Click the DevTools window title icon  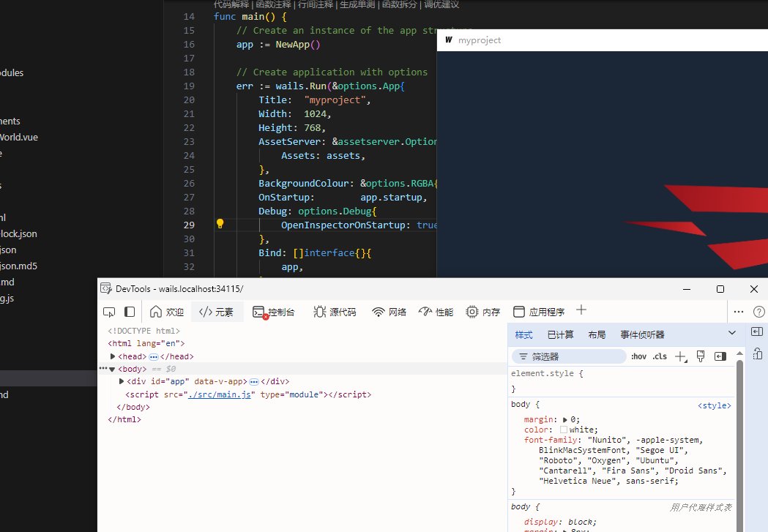(106, 289)
